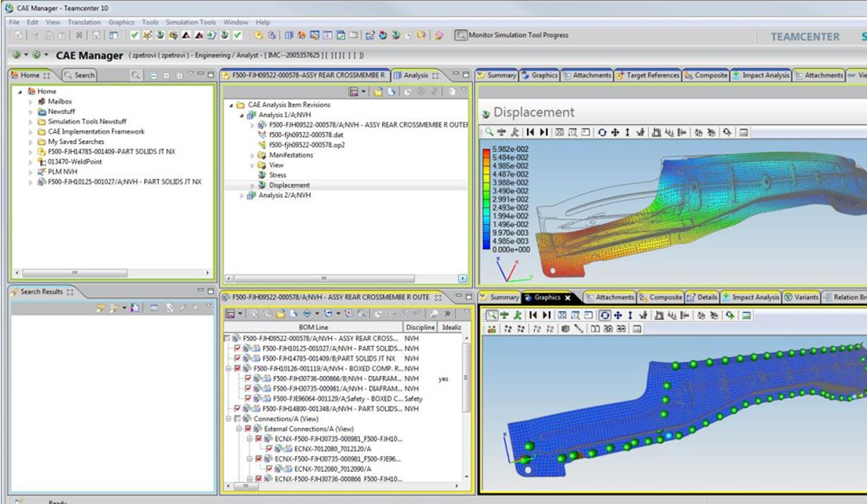
Task: Select the Displacement result in Analysis tree
Action: (290, 185)
